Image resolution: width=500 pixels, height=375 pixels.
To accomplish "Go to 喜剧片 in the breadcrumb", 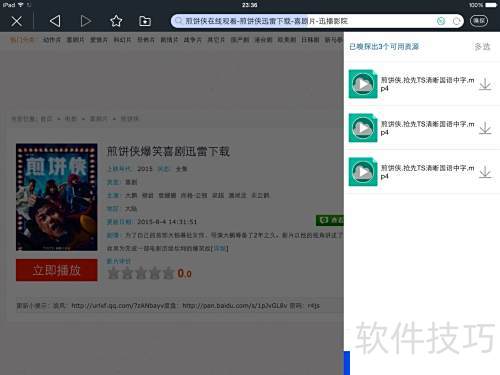I will (99, 119).
